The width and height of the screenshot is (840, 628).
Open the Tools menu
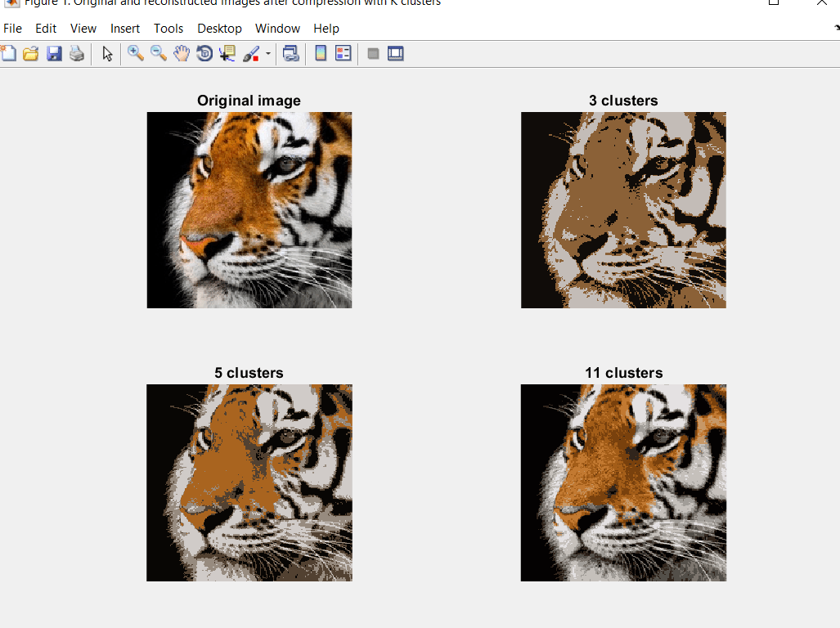pos(168,29)
